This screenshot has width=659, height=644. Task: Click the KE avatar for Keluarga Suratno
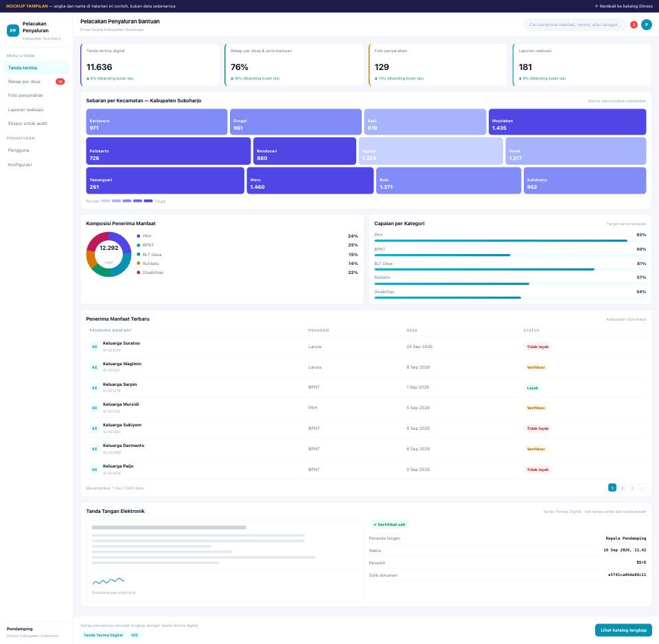point(95,347)
